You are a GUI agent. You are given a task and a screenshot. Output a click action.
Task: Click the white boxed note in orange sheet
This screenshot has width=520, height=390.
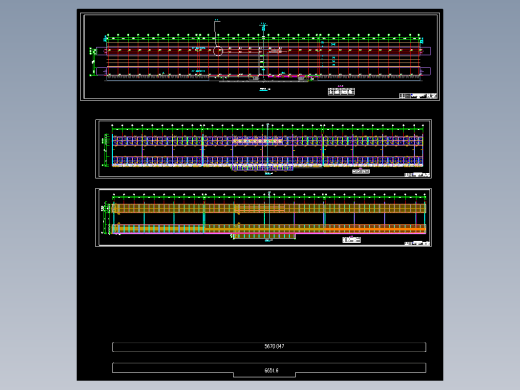(x=352, y=240)
